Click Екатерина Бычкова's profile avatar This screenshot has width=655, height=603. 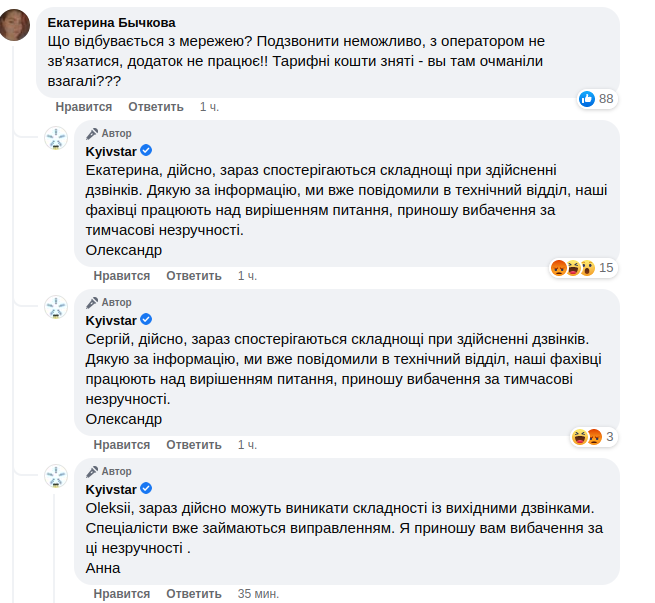point(14,27)
